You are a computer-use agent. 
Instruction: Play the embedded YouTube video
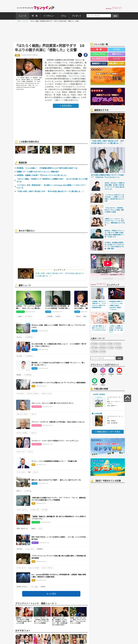(x=108, y=264)
